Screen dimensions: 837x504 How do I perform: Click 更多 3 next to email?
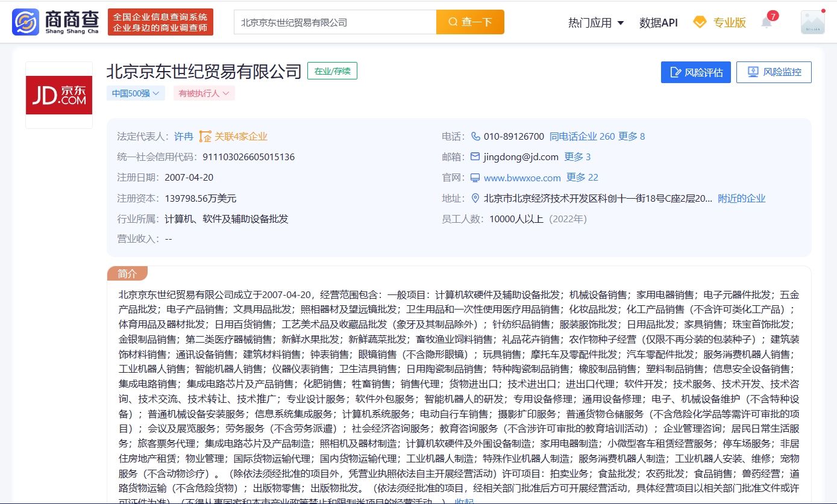click(577, 157)
